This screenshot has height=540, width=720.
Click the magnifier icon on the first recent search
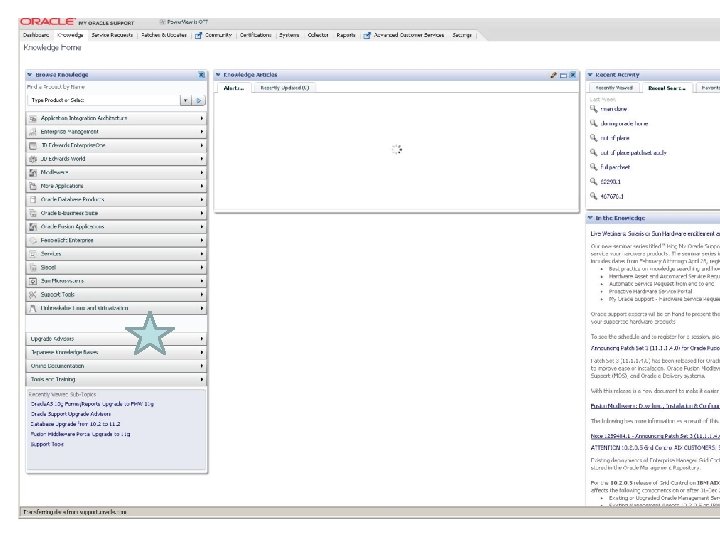coord(594,109)
